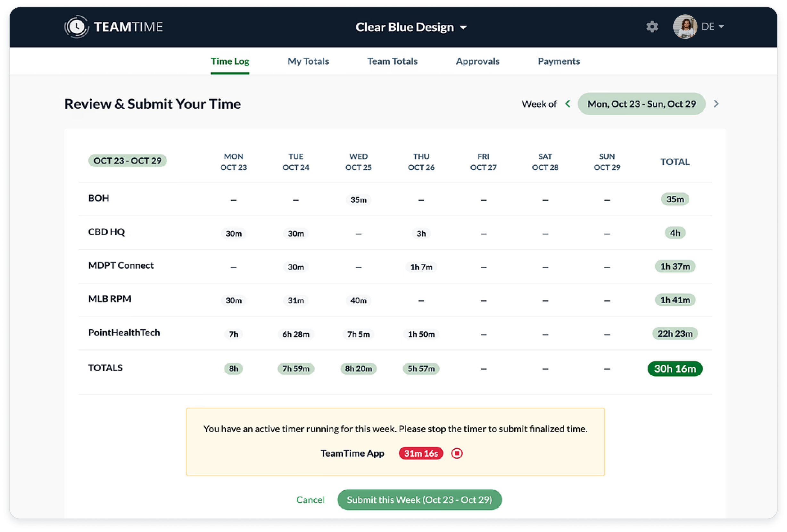Click the user profile avatar
The width and height of the screenshot is (787, 532).
(x=685, y=27)
